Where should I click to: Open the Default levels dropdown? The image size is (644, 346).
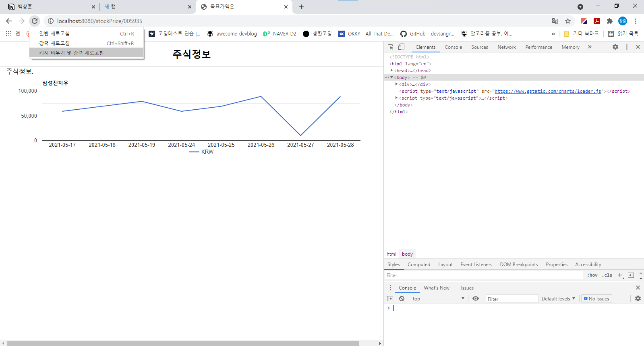coord(558,299)
